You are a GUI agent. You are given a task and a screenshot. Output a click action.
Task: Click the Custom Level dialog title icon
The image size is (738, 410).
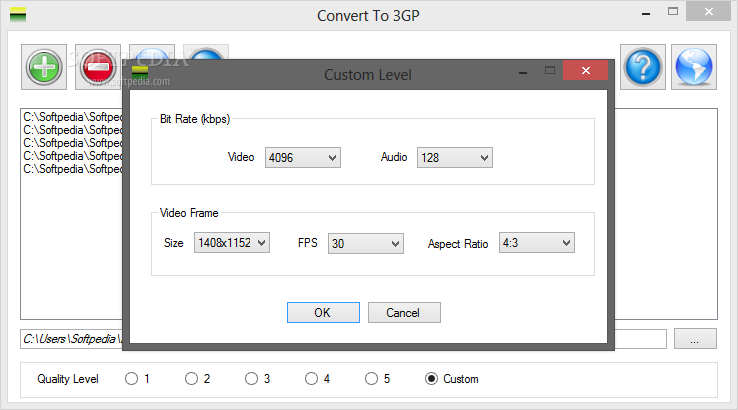[140, 73]
